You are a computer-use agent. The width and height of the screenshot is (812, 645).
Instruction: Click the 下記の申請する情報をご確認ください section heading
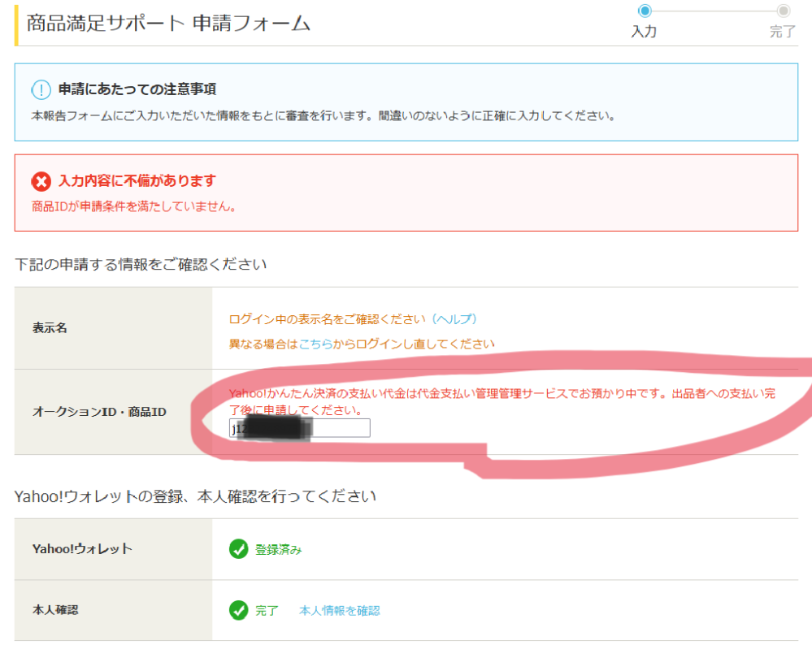tap(141, 264)
